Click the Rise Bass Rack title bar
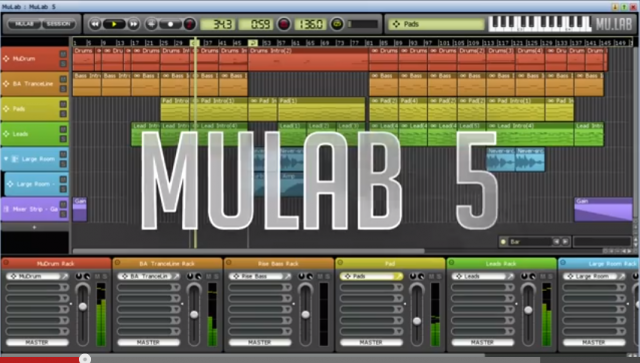 point(279,263)
